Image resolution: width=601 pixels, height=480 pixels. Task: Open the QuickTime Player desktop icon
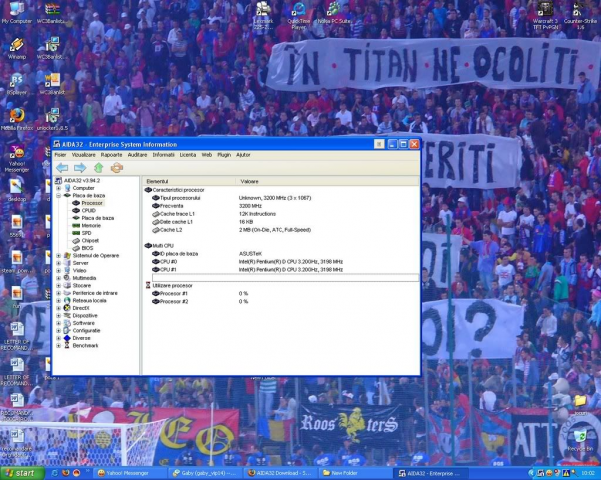299,15
